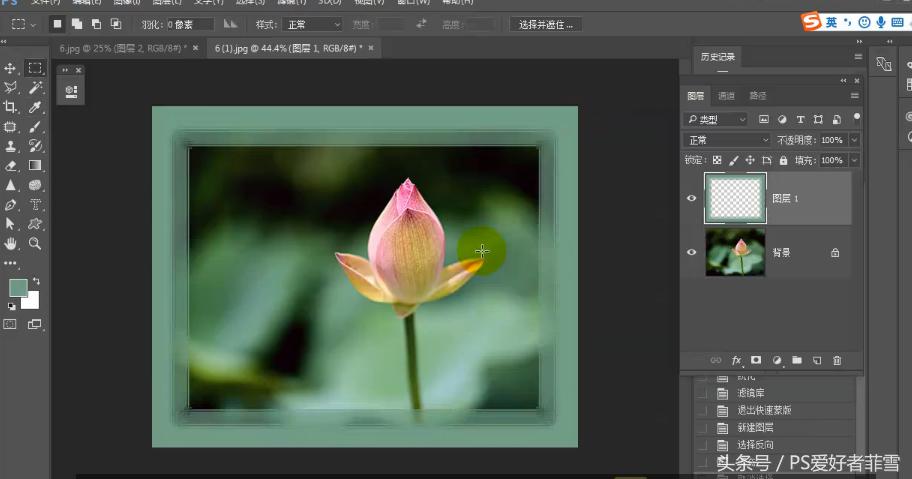Open the layer filter 类型 dropdown
The image size is (912, 479).
click(717, 119)
